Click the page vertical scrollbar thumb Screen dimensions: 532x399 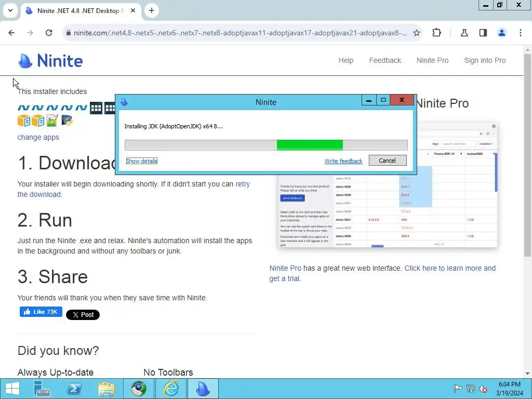pos(528,154)
